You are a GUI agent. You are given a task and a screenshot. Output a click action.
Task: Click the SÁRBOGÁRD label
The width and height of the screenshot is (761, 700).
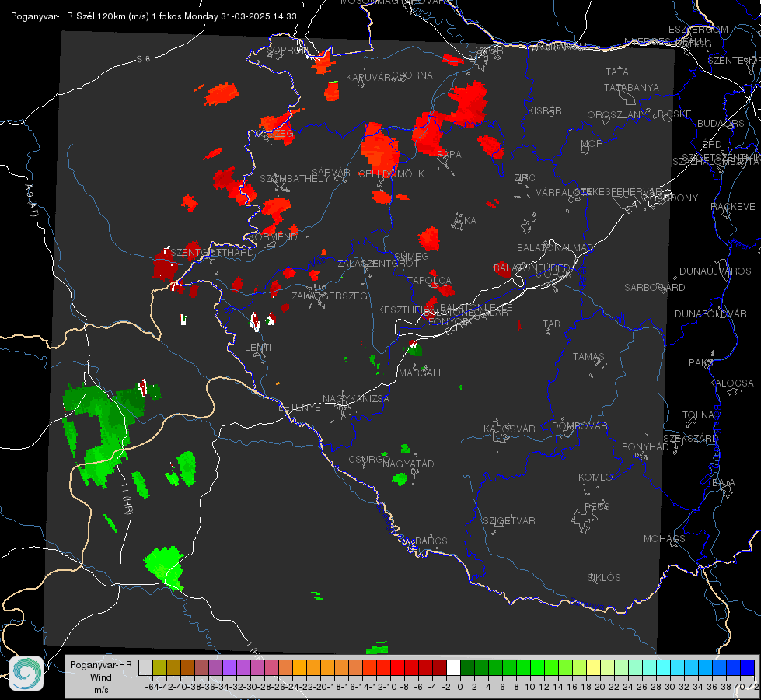pos(655,288)
